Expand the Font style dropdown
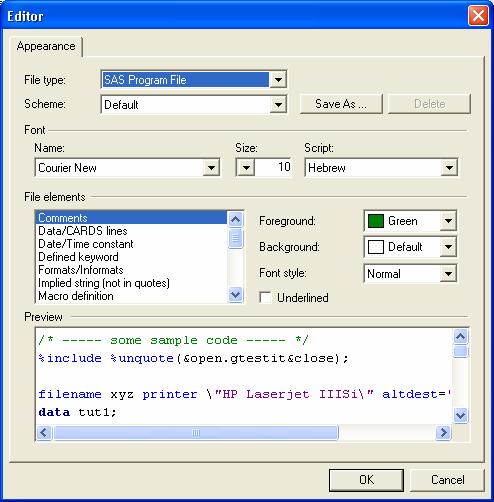494x502 pixels. point(448,274)
